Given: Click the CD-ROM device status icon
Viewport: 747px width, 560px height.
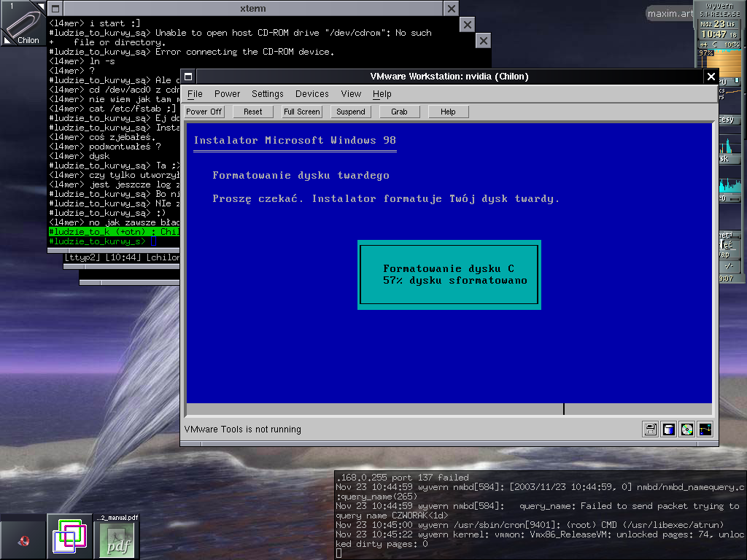Looking at the screenshot, I should point(686,429).
